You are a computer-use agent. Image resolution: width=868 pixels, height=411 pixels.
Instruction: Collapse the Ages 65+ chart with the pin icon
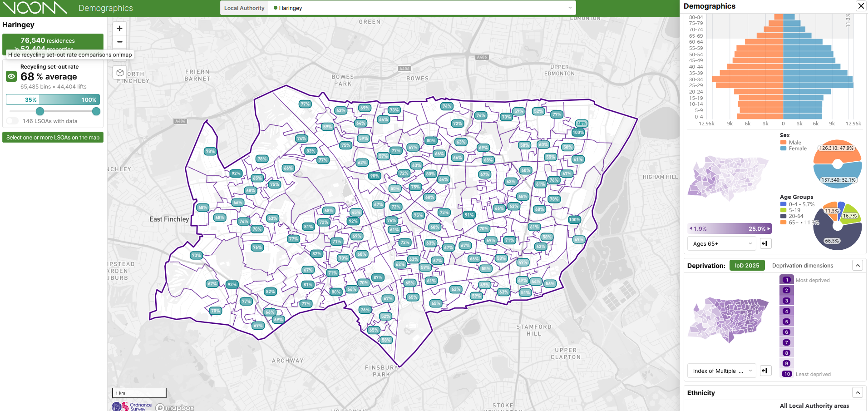pos(765,243)
